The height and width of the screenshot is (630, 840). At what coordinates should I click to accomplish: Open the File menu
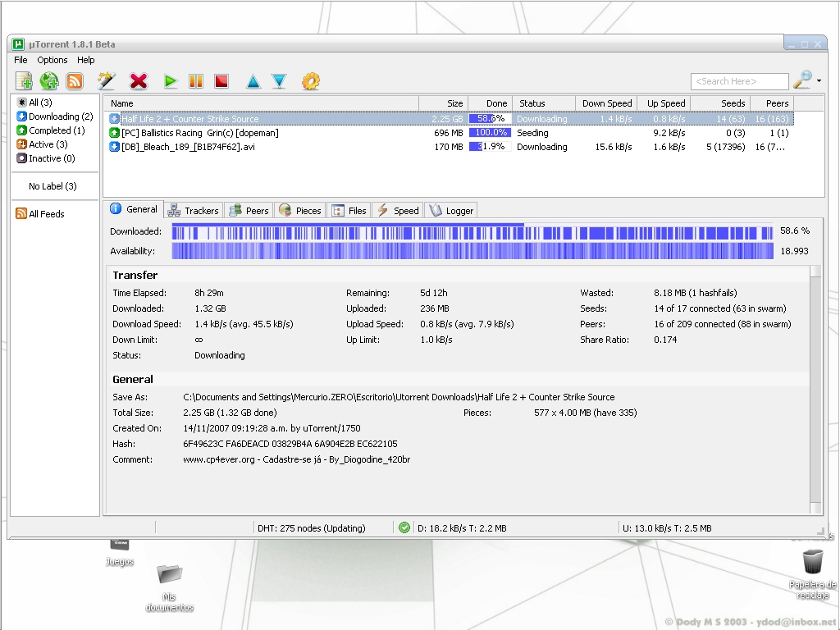pos(21,60)
